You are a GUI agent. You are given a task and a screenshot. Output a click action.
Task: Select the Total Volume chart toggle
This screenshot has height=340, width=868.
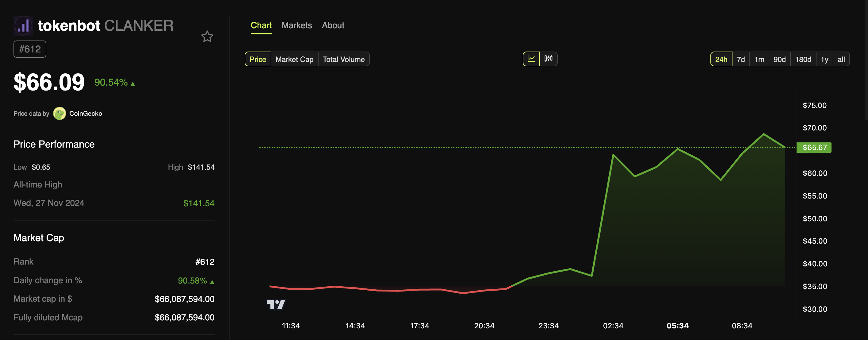click(x=343, y=59)
